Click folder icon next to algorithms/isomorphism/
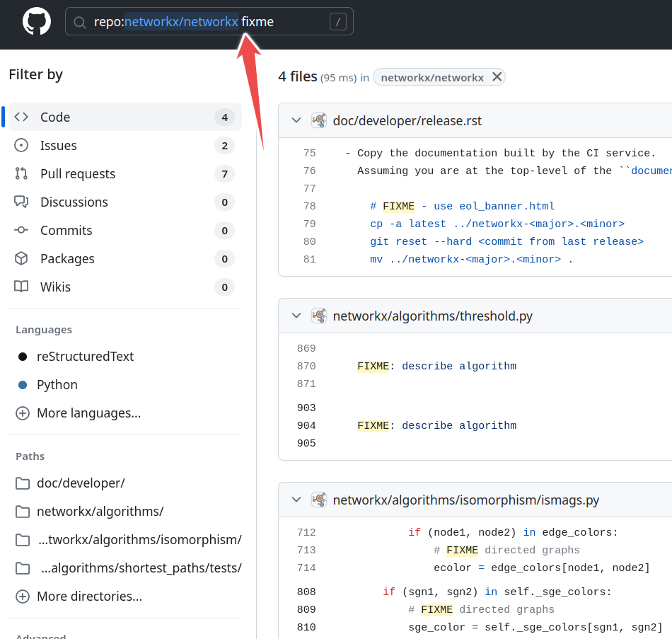 pyautogui.click(x=23, y=540)
